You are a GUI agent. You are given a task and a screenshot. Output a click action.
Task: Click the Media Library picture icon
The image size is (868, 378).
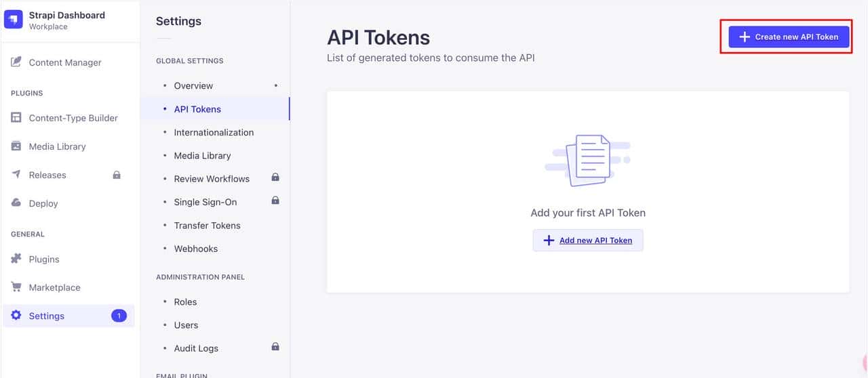(x=16, y=146)
